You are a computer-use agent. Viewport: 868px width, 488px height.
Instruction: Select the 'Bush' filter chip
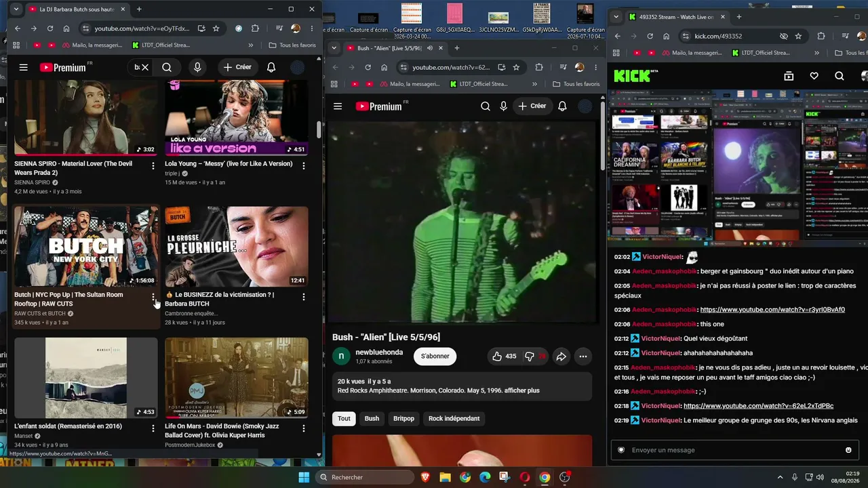(372, 419)
